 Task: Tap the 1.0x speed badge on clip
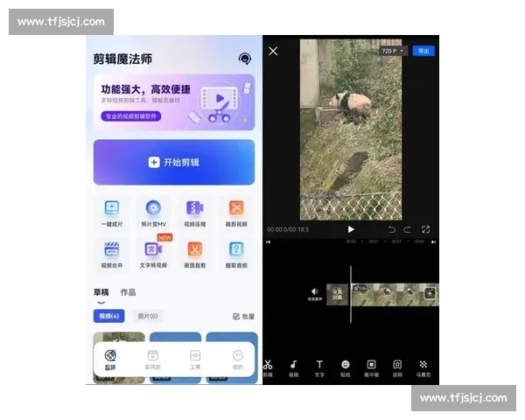click(360, 288)
